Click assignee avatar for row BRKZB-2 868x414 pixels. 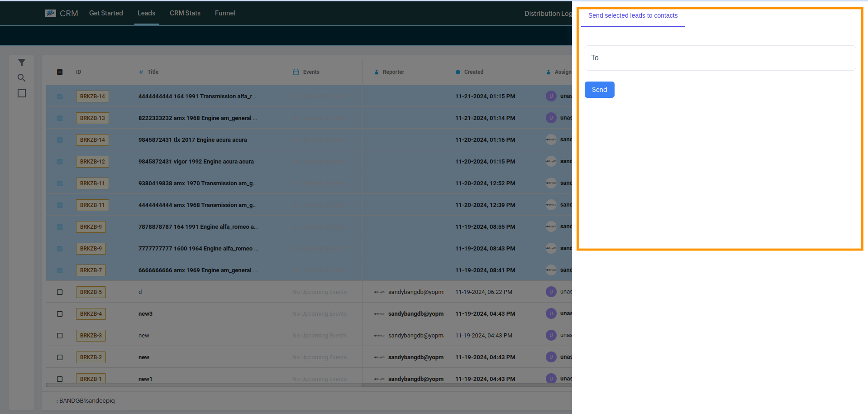pos(551,357)
